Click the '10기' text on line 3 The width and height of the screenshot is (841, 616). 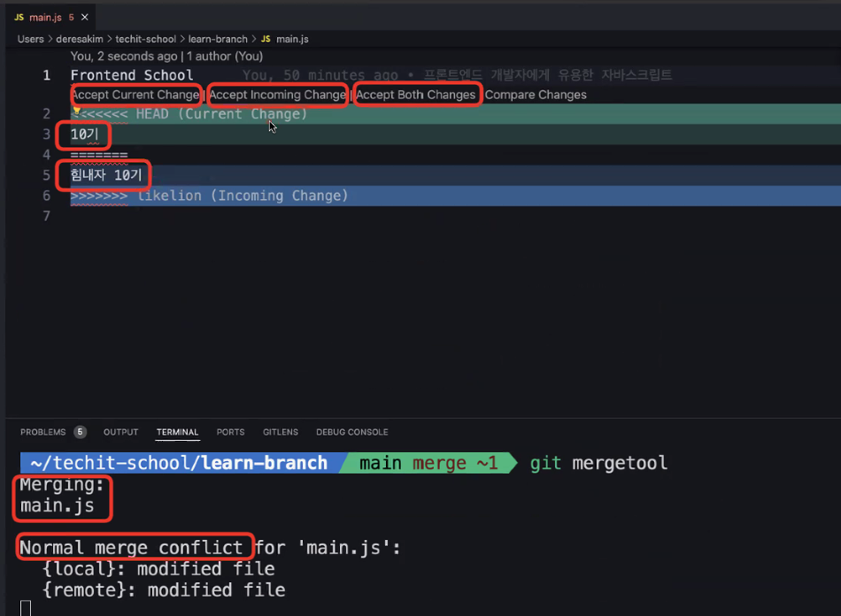pyautogui.click(x=84, y=134)
